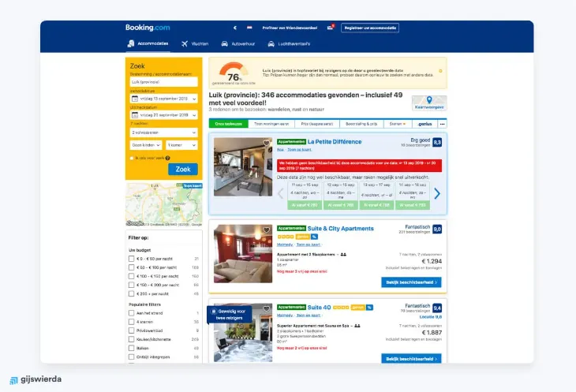Open the notifications mail icon
The image size is (576, 392).
click(331, 28)
